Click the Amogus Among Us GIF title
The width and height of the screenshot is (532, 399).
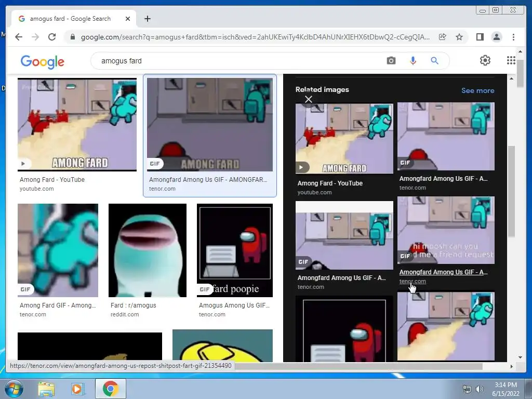point(234,305)
